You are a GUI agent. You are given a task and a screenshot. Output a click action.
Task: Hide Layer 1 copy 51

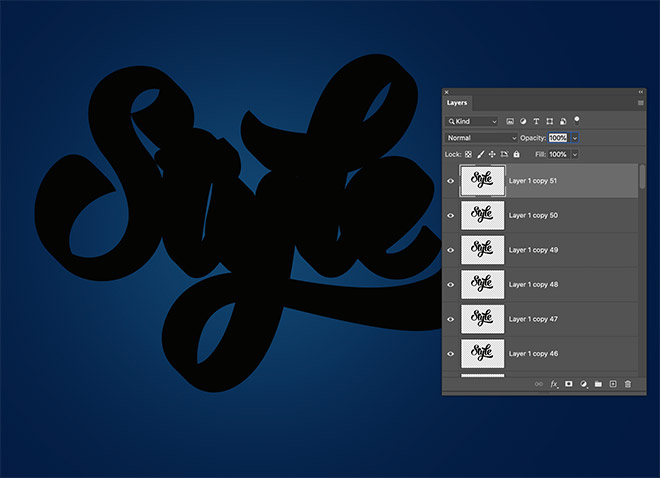pos(451,181)
